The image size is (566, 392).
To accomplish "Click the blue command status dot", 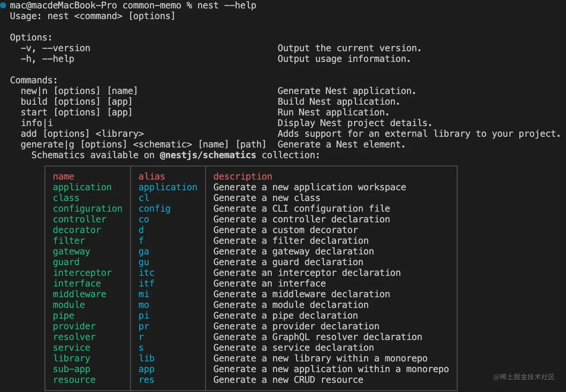I will [x=3, y=5].
